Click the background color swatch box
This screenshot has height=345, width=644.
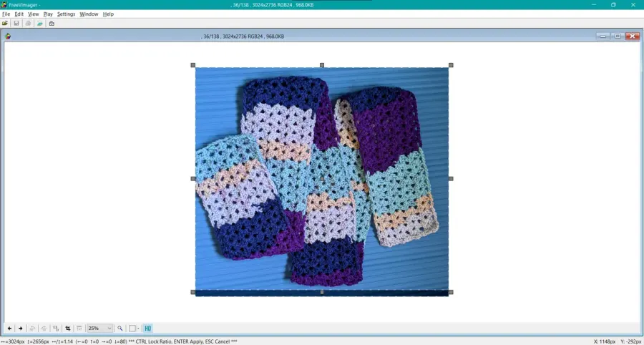tap(132, 328)
